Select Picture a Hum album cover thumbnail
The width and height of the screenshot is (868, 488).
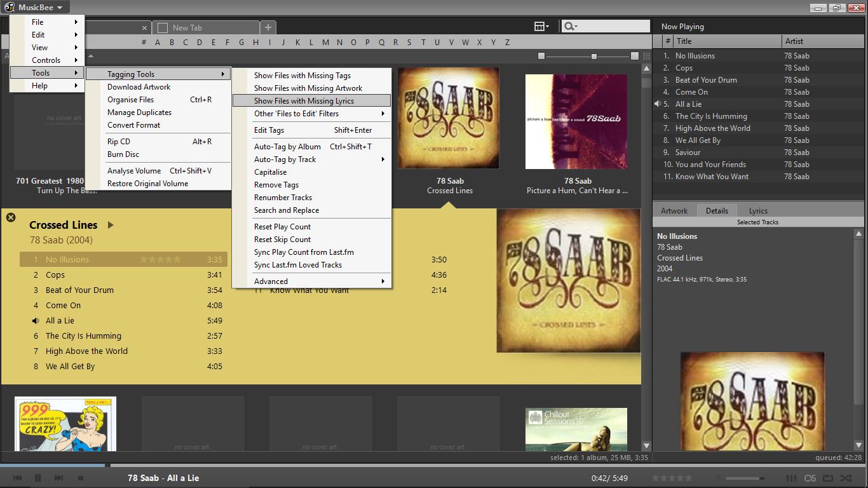tap(576, 121)
